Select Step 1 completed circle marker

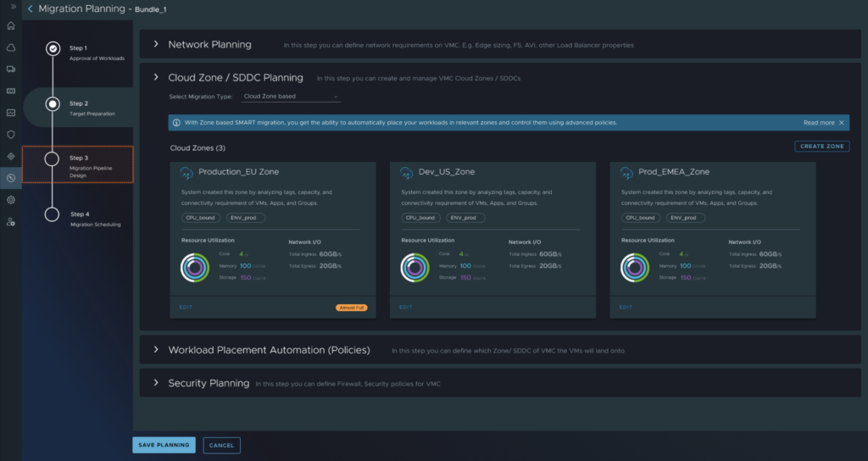coord(53,48)
